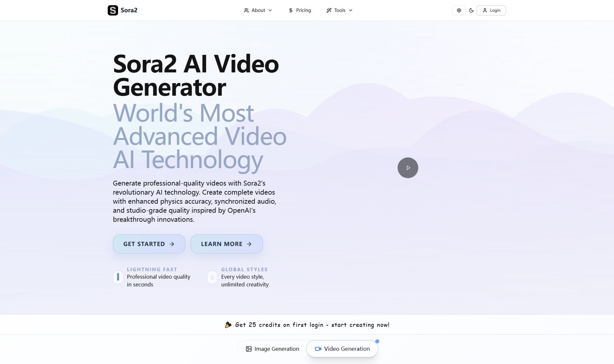614x364 pixels.
Task: Play the hero demo video
Action: click(x=408, y=168)
